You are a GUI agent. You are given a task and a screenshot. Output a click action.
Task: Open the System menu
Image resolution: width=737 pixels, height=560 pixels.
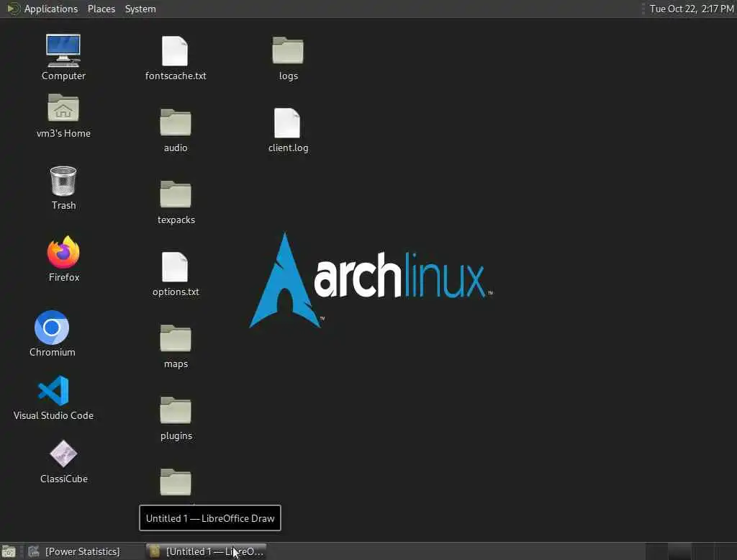[x=140, y=9]
